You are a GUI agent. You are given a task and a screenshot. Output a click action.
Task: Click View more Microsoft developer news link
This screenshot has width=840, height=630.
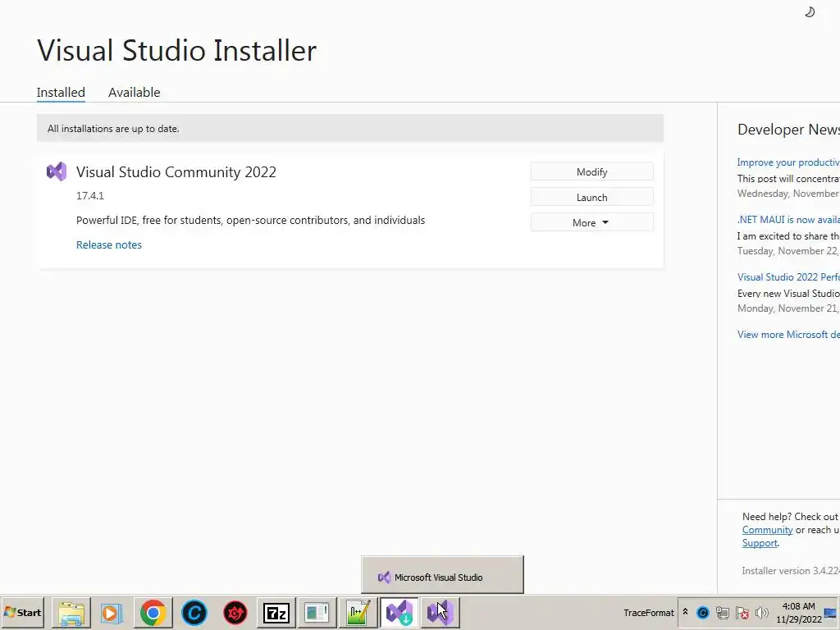[788, 335]
